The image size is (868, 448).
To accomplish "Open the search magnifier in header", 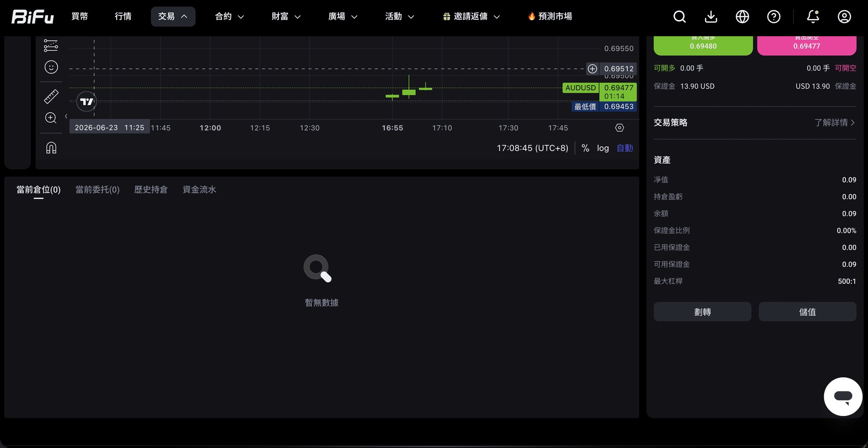I will pos(679,17).
